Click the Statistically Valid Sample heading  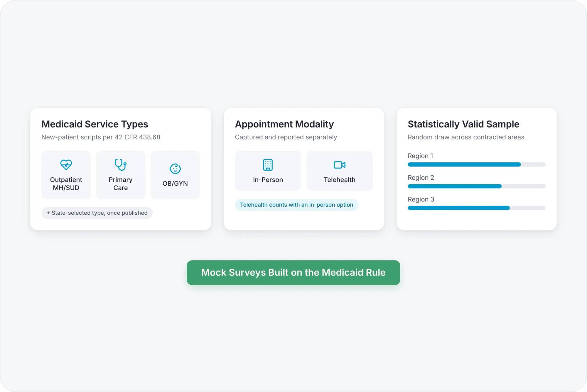click(x=463, y=124)
